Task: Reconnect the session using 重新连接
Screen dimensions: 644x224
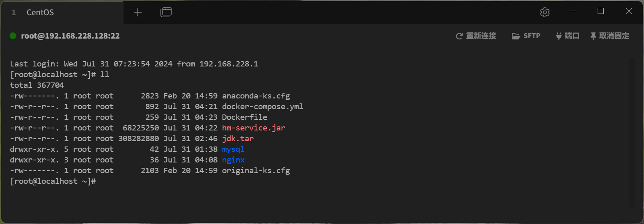Action: point(476,36)
